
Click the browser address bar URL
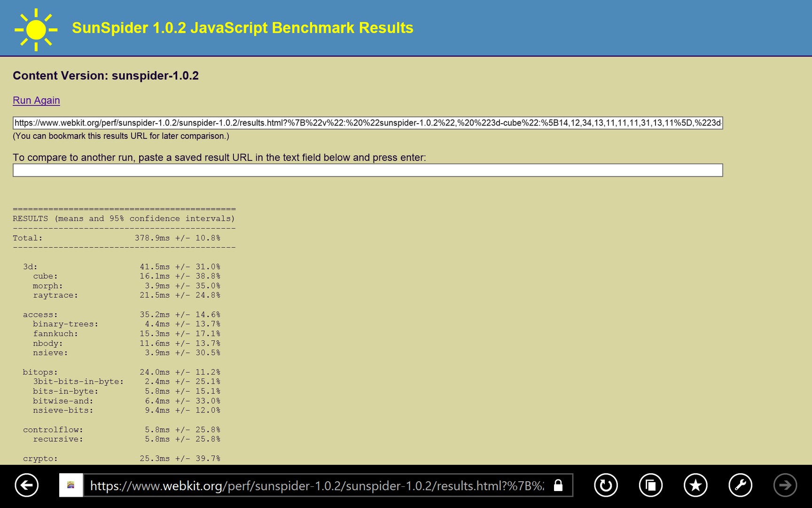[317, 485]
